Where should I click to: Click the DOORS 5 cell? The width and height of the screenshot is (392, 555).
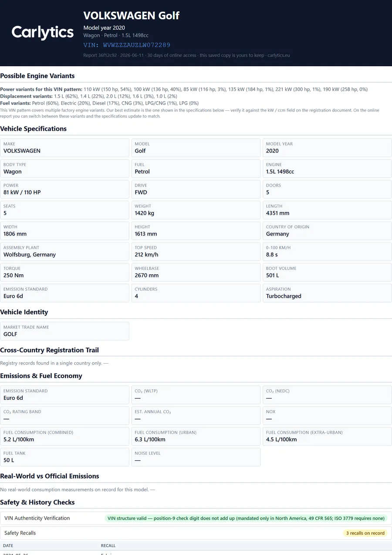click(x=327, y=189)
